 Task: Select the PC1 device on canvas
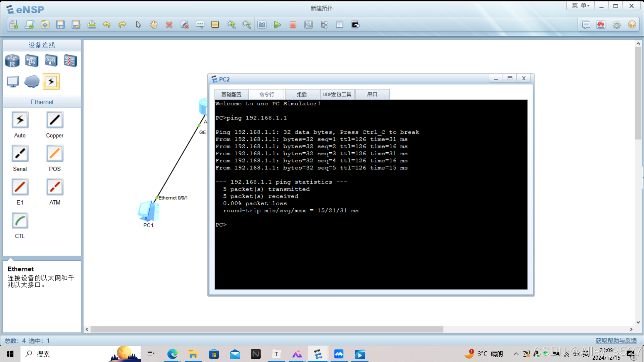(148, 211)
